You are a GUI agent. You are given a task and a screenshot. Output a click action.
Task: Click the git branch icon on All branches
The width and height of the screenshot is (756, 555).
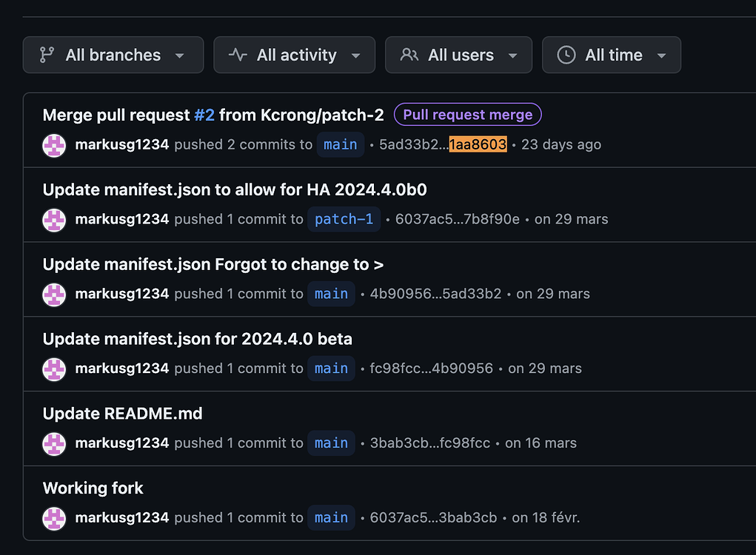coord(47,55)
